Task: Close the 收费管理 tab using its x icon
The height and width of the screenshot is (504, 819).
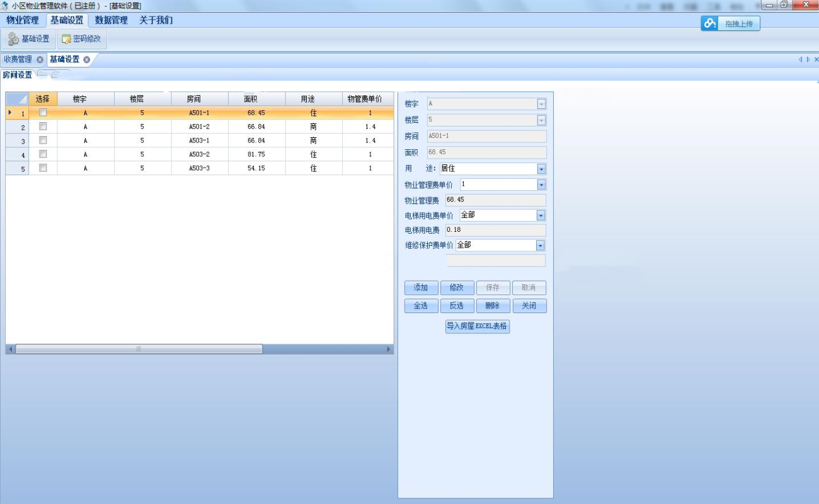Action: [x=40, y=60]
